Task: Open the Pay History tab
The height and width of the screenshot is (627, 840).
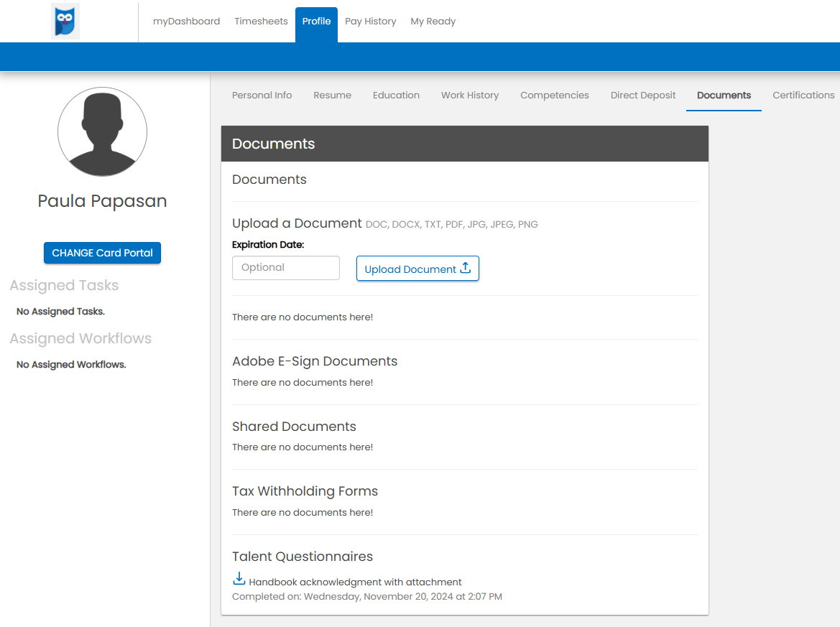Action: [x=371, y=22]
